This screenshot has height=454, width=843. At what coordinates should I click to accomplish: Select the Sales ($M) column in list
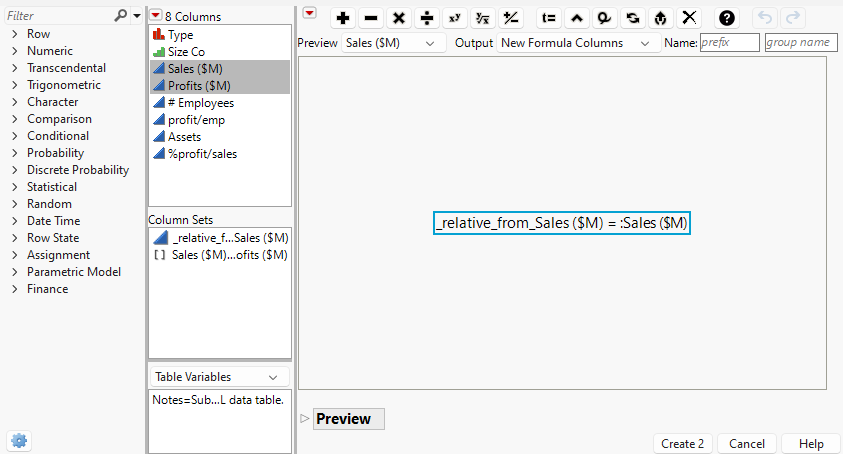(x=220, y=69)
